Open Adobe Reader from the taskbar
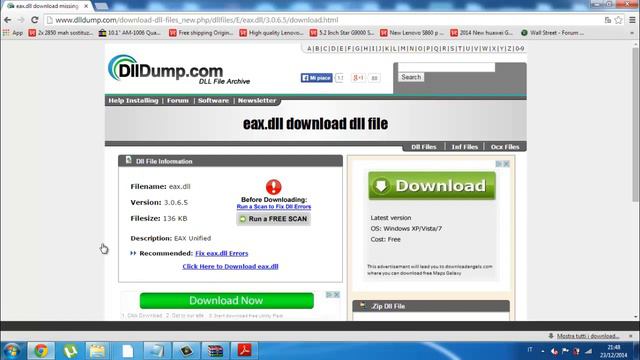This screenshot has width=640, height=360. pyautogui.click(x=244, y=351)
